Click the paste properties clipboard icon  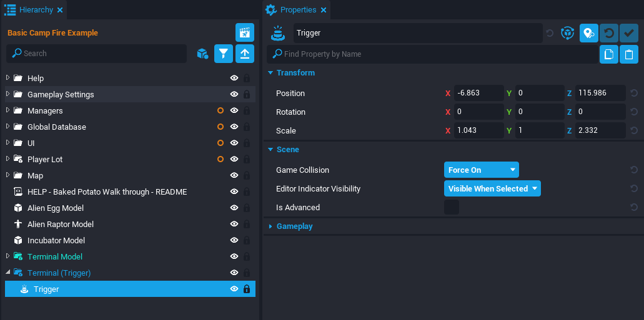pyautogui.click(x=630, y=54)
